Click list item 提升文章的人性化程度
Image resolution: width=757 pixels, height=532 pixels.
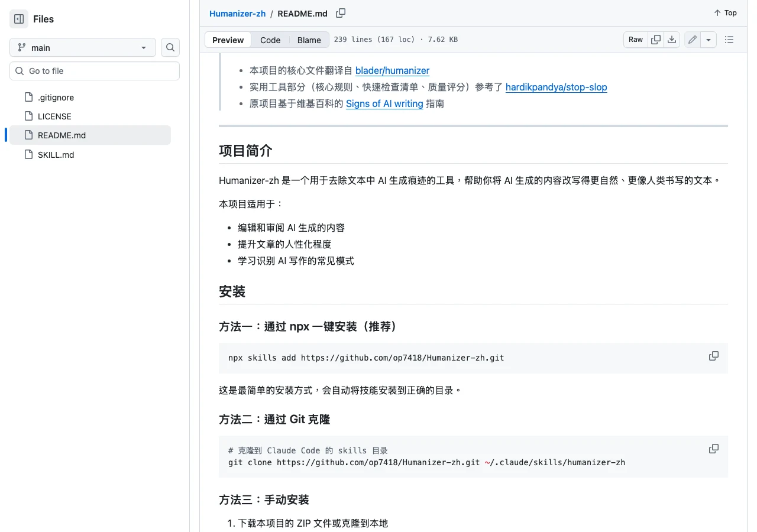tap(284, 244)
